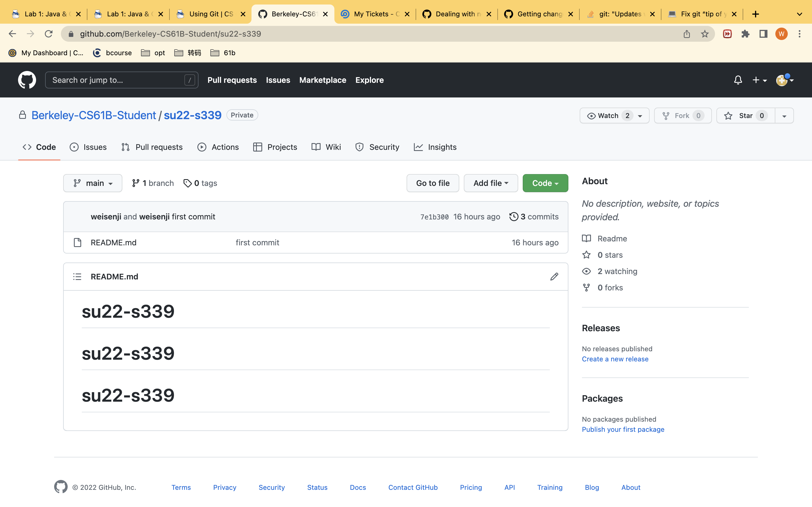Click the Create a new release link

pos(615,359)
